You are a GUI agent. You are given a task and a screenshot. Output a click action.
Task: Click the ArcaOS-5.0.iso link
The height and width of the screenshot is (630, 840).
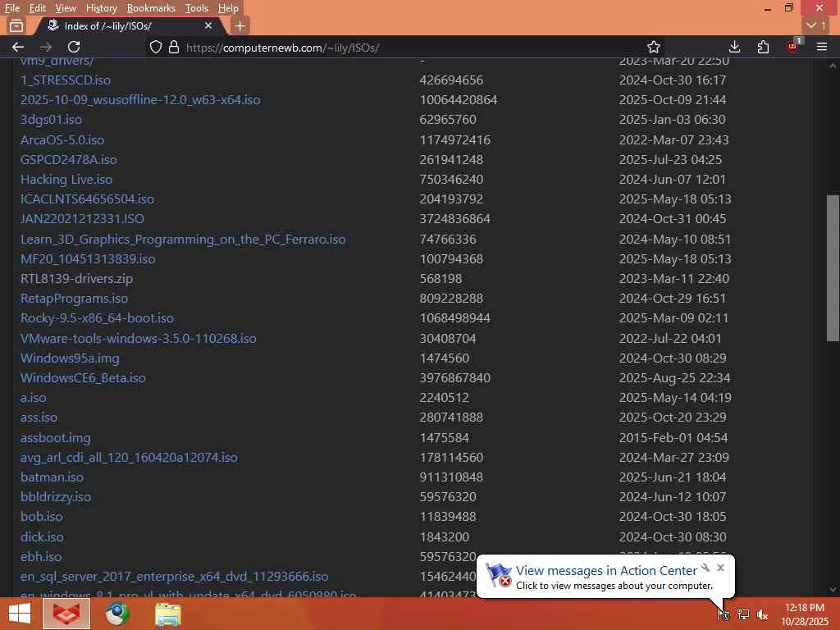pyautogui.click(x=62, y=139)
